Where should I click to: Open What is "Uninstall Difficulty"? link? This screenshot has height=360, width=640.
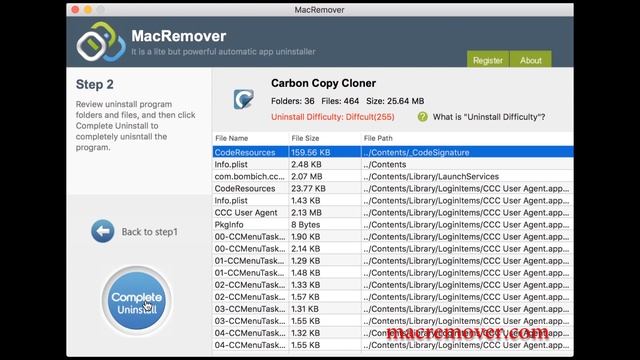click(x=489, y=117)
